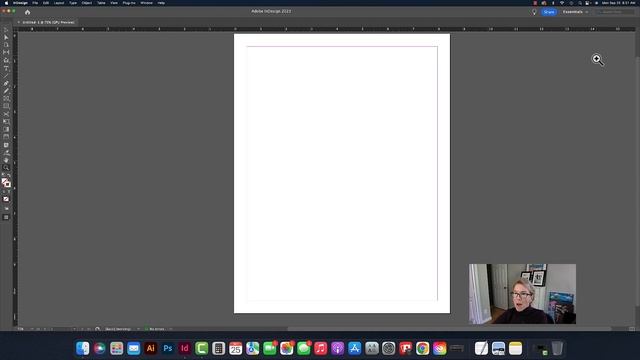Toggle the screen mode button at toolbar bottom
This screenshot has width=640, height=360.
click(x=6, y=218)
